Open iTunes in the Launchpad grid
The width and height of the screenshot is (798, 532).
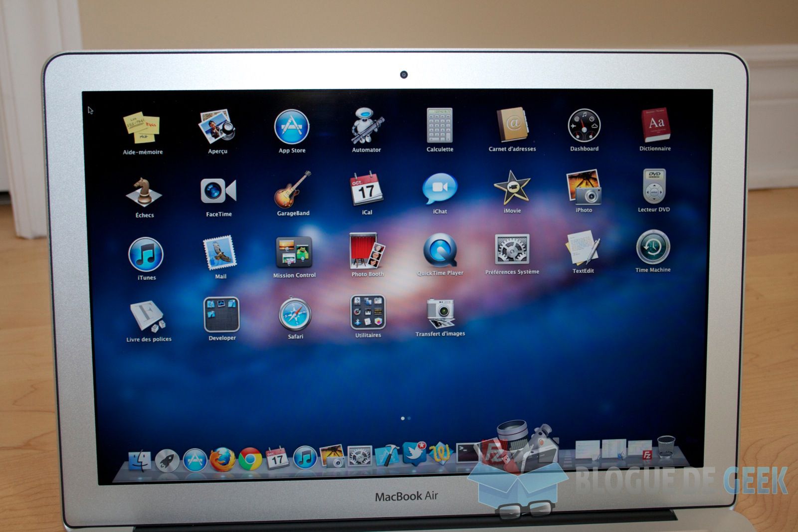pos(146,255)
